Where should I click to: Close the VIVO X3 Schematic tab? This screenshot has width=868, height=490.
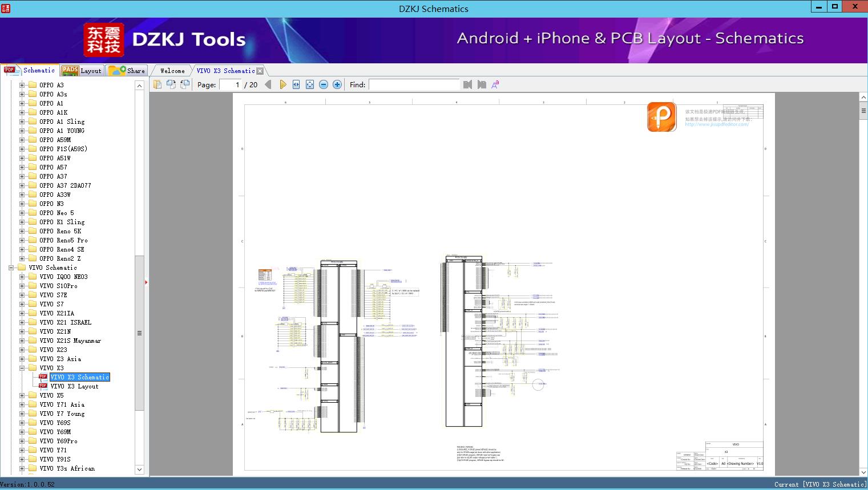[260, 71]
